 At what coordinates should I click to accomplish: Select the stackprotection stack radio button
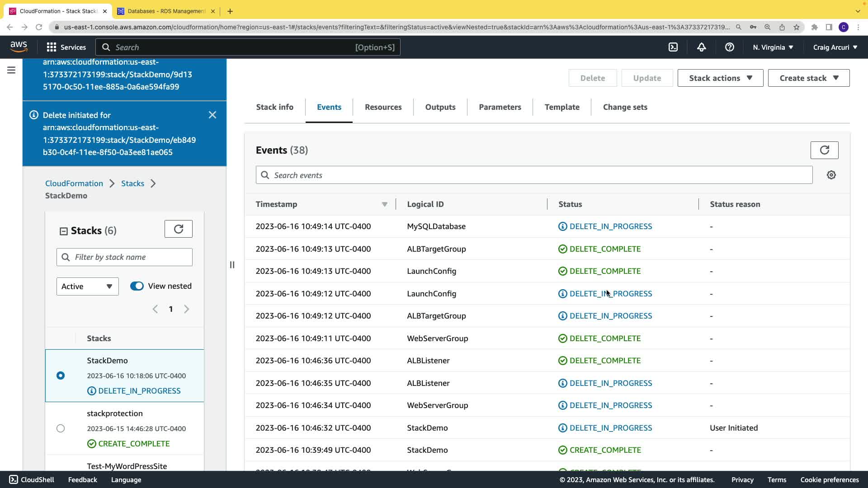coord(61,428)
